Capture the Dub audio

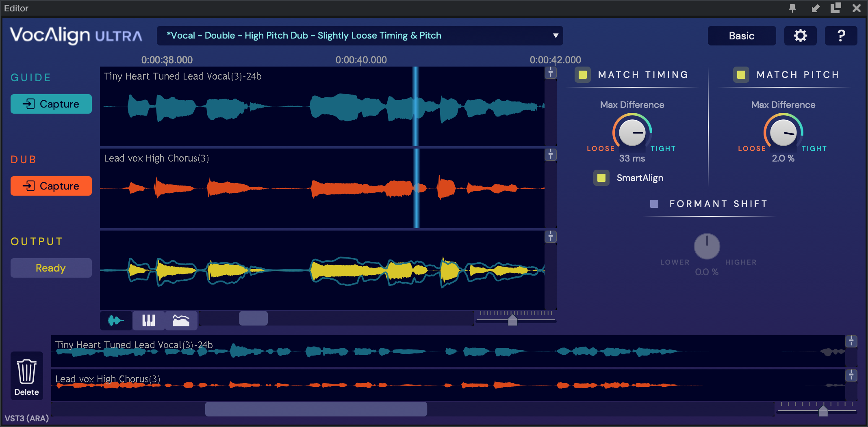[x=51, y=186]
